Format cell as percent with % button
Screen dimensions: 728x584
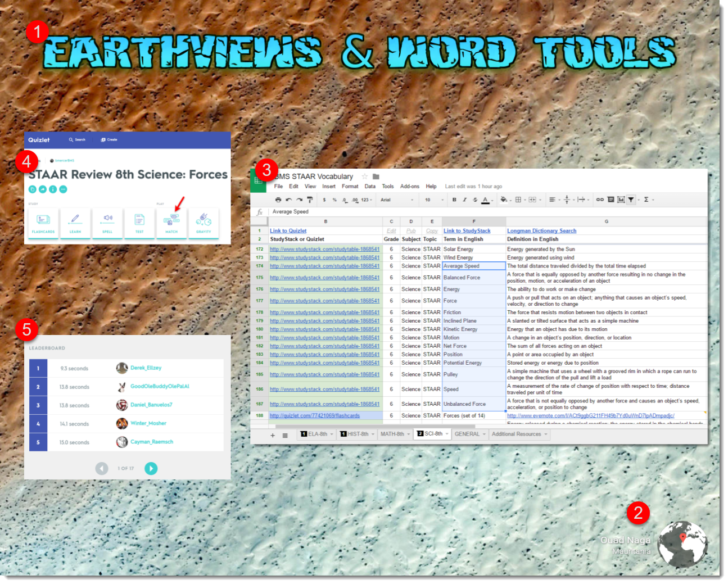pyautogui.click(x=334, y=200)
